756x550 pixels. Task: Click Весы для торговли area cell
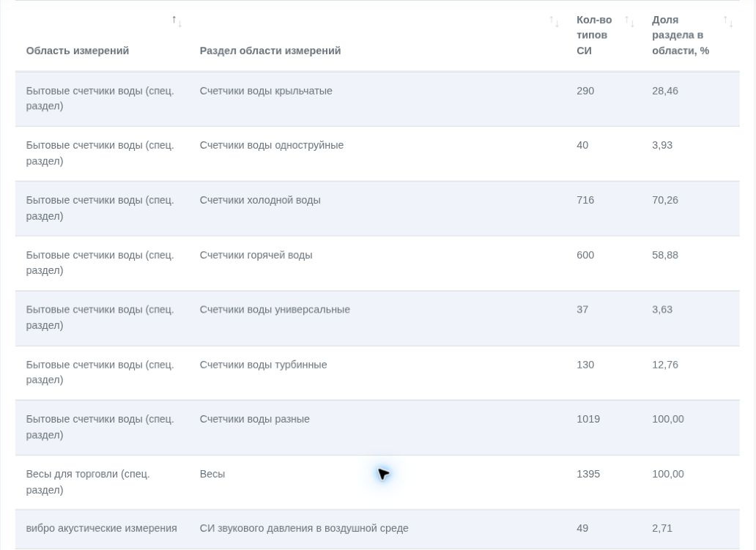[x=88, y=482]
